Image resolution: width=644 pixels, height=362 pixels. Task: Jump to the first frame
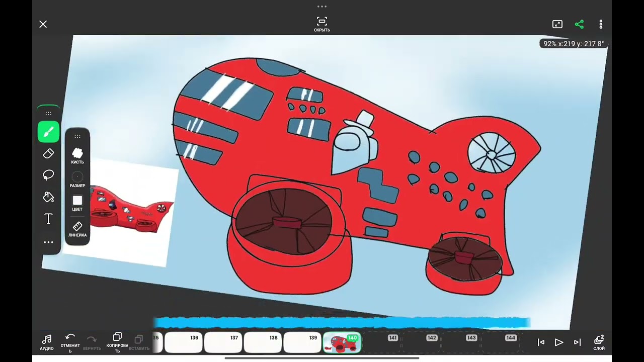click(541, 342)
